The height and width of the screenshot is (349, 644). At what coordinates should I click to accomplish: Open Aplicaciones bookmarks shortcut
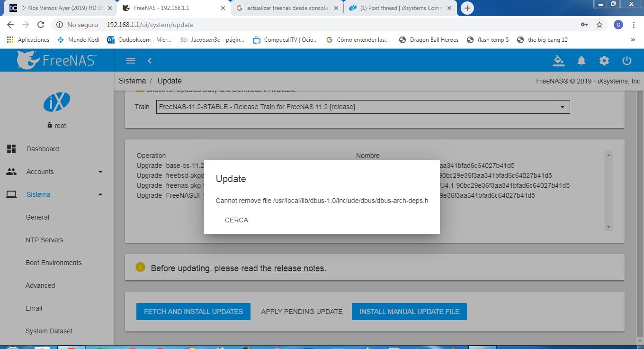[x=28, y=40]
